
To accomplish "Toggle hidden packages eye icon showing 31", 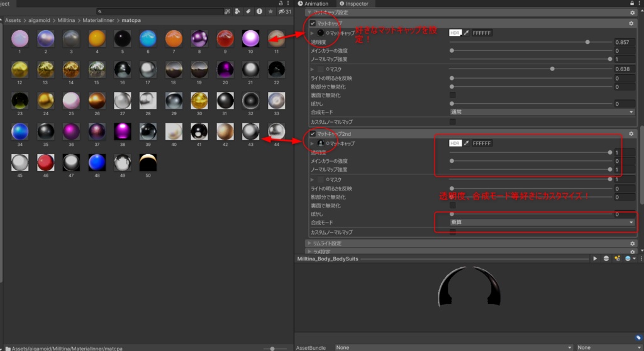I will 285,11.
